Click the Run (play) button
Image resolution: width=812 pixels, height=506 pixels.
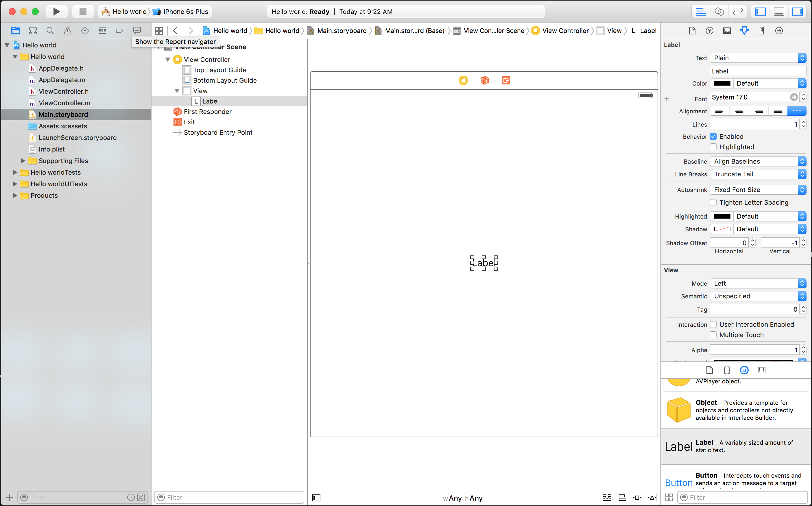[x=57, y=11]
